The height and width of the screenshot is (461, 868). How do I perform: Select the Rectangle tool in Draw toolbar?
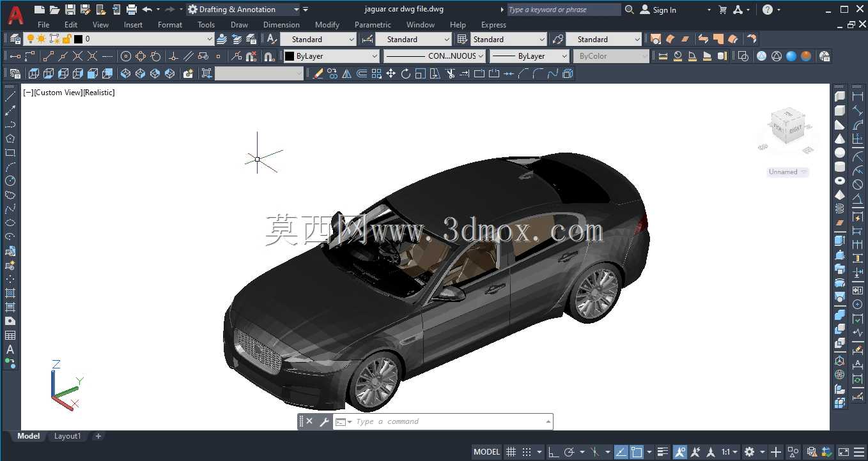(x=10, y=153)
